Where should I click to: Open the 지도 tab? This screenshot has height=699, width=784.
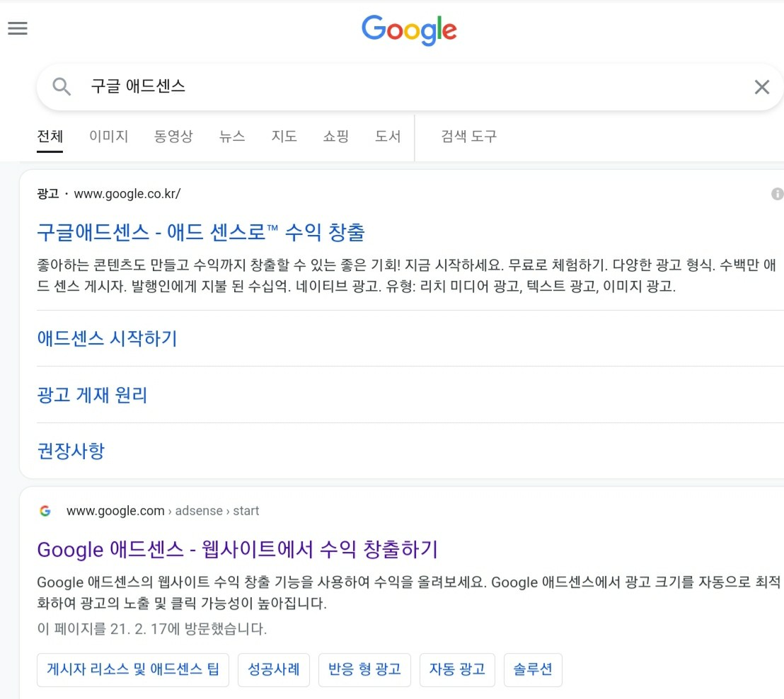[x=284, y=136]
